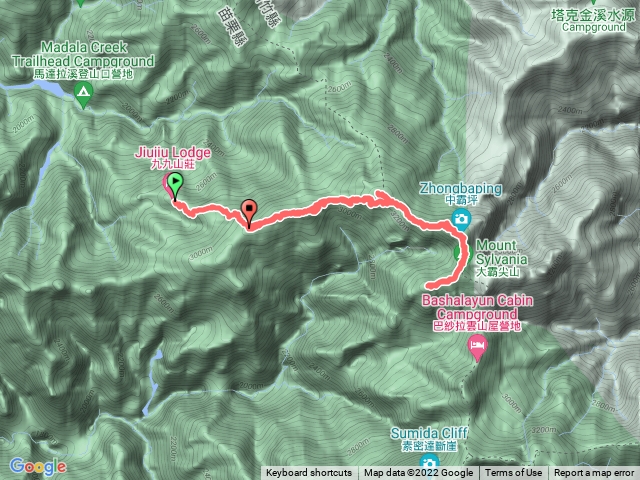Click Bashalayun Cabin lodging bed icon
This screenshot has width=640, height=480.
point(477,348)
